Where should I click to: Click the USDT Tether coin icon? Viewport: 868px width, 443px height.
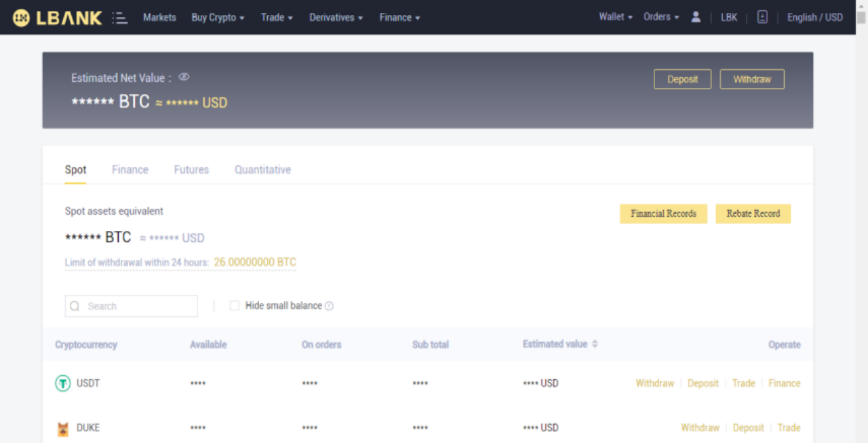62,383
